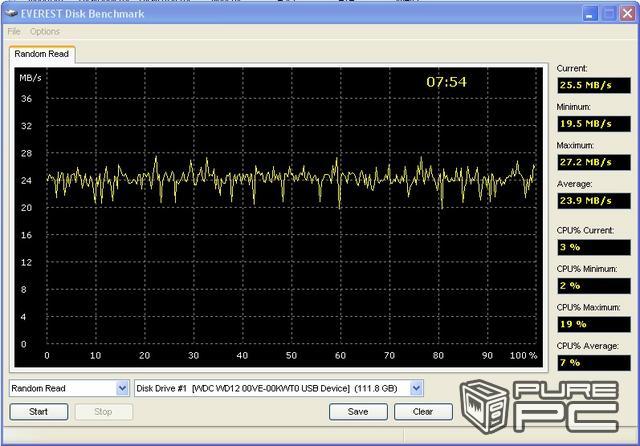Screen dimensions: 640x446
Task: Minimize the EVEREST Disk Benchmark window
Action: coord(589,14)
